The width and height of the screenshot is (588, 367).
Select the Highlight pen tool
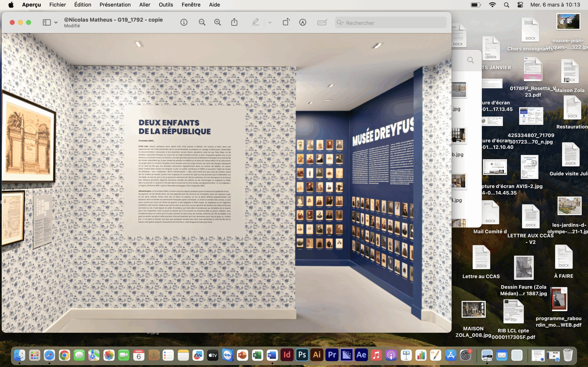click(255, 22)
